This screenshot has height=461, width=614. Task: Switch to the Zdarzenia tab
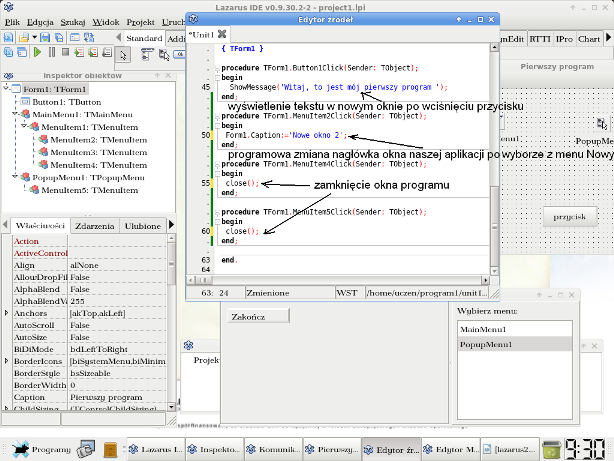pyautogui.click(x=95, y=226)
